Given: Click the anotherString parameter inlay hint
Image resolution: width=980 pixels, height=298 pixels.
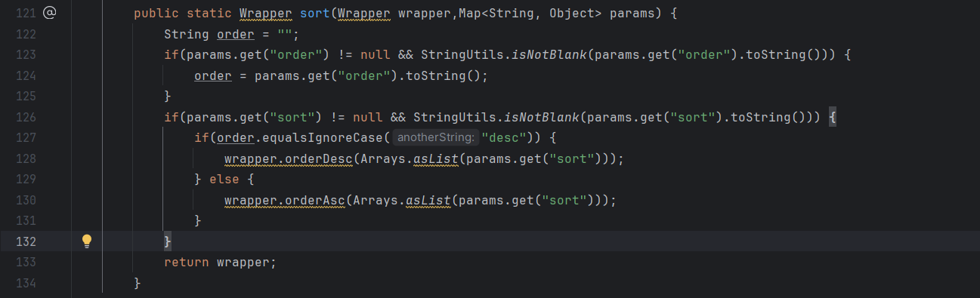Looking at the screenshot, I should click(x=436, y=138).
